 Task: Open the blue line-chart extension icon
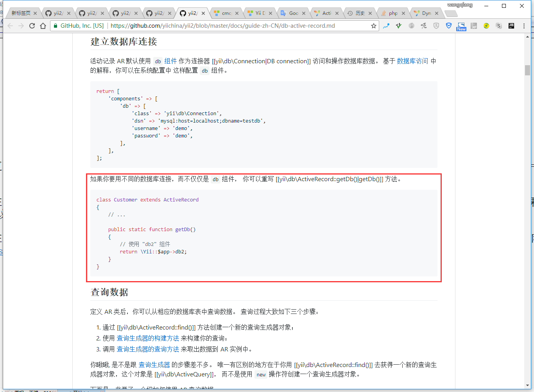click(x=386, y=26)
